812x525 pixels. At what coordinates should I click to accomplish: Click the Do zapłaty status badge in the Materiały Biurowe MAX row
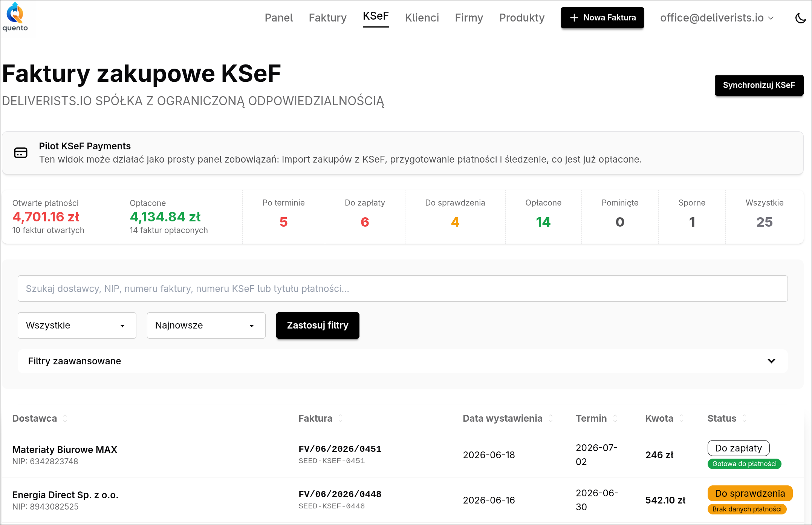pyautogui.click(x=739, y=448)
